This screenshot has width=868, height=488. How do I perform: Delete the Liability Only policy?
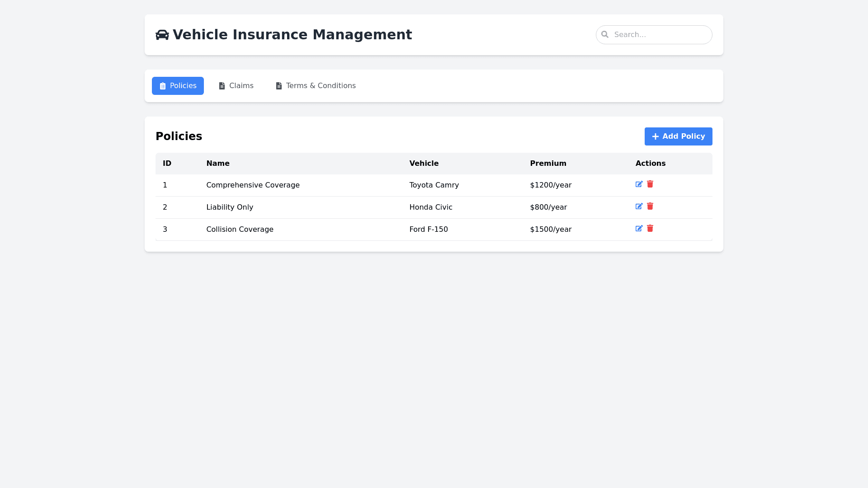650,206
